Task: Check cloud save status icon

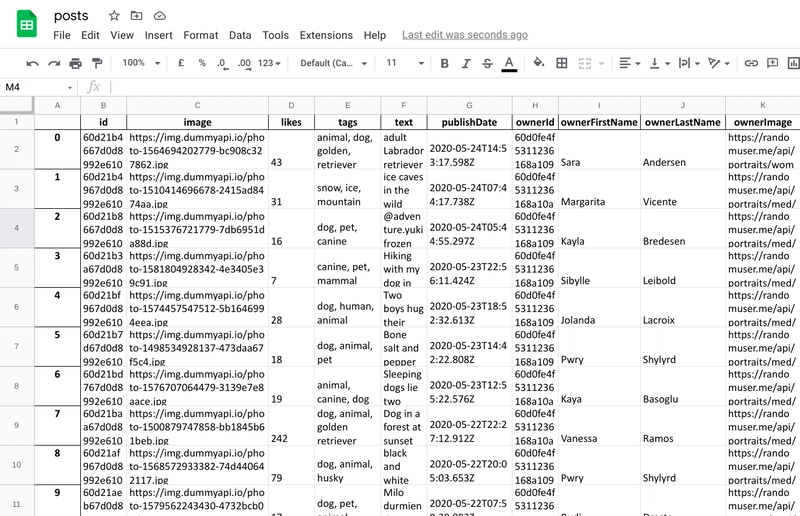Action: pos(160,16)
